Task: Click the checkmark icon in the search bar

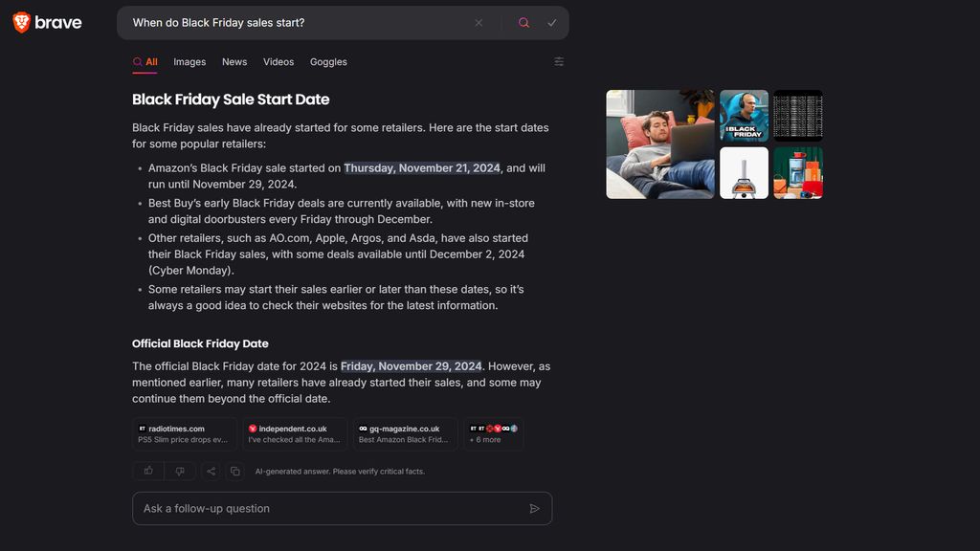Action: coord(551,22)
